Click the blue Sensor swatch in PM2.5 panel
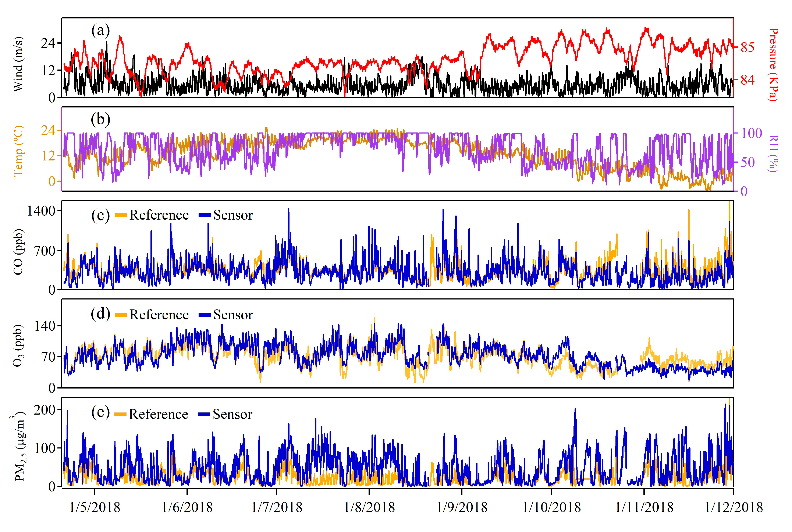792x532 pixels. point(204,414)
